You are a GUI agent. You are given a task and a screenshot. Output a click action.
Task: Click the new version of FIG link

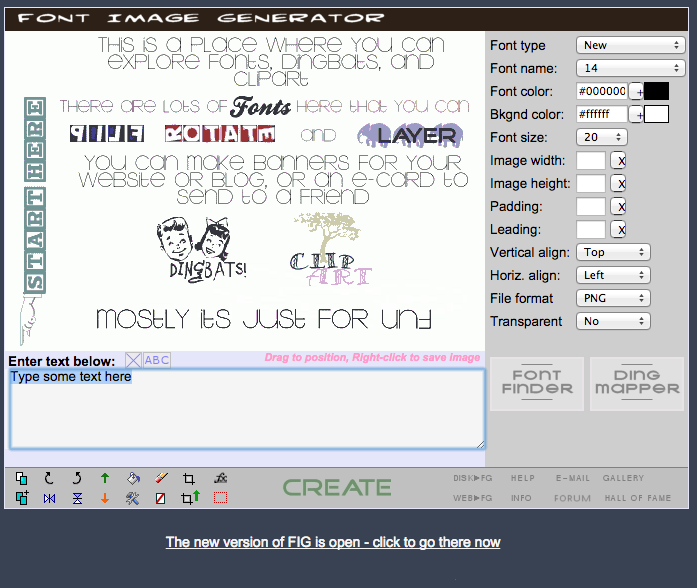click(333, 542)
